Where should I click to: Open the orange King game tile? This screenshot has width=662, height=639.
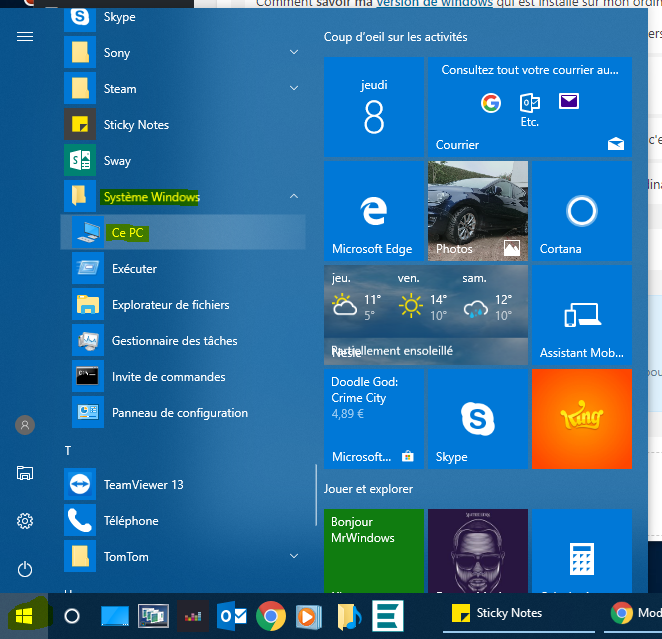tap(582, 419)
